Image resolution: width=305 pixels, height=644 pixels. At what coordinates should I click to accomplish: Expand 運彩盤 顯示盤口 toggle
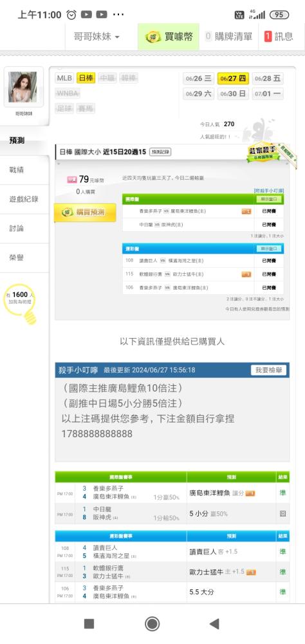coord(269,249)
